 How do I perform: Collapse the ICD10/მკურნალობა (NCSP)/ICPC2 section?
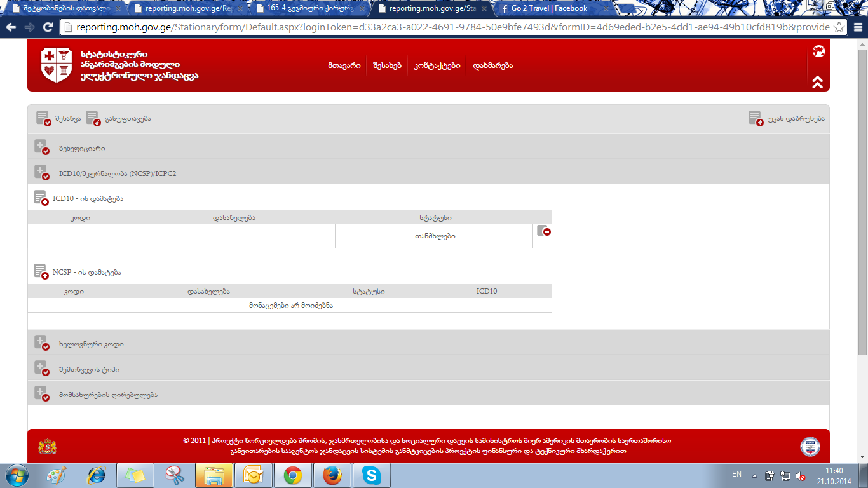click(41, 173)
